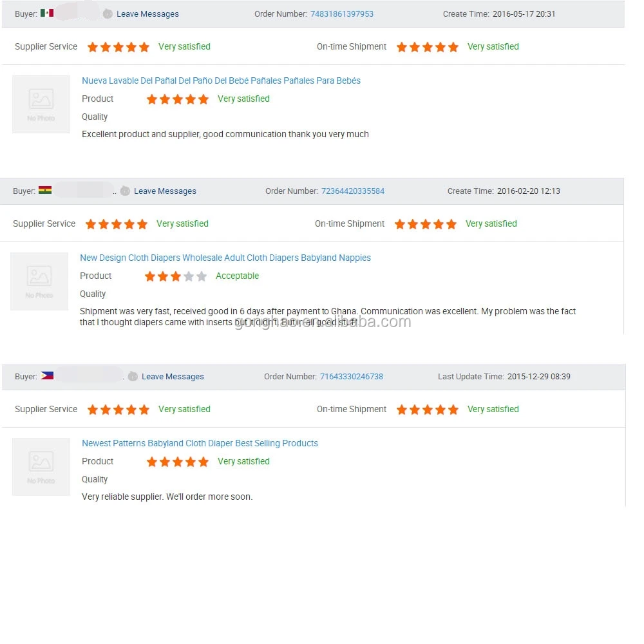
Task: Open order number 74831861397953
Action: [x=342, y=14]
